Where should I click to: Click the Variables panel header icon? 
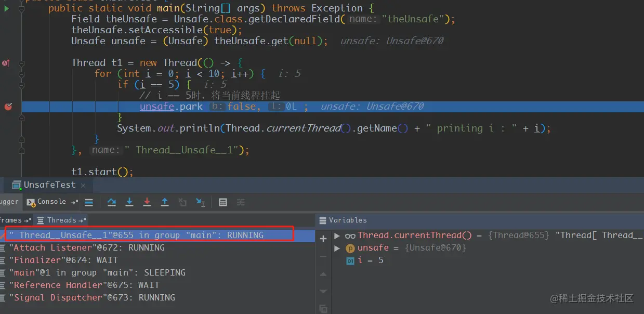pyautogui.click(x=323, y=220)
